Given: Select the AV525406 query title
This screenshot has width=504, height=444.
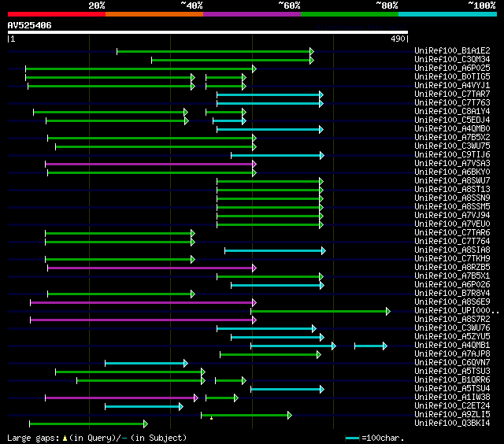Looking at the screenshot, I should click(x=30, y=25).
